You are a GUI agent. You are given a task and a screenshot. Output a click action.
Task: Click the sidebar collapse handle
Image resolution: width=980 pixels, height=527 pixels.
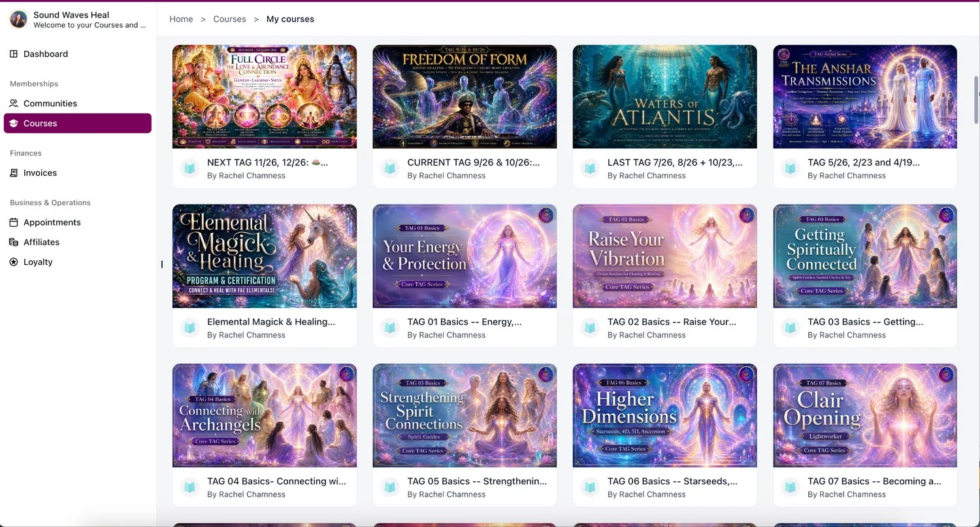(161, 264)
